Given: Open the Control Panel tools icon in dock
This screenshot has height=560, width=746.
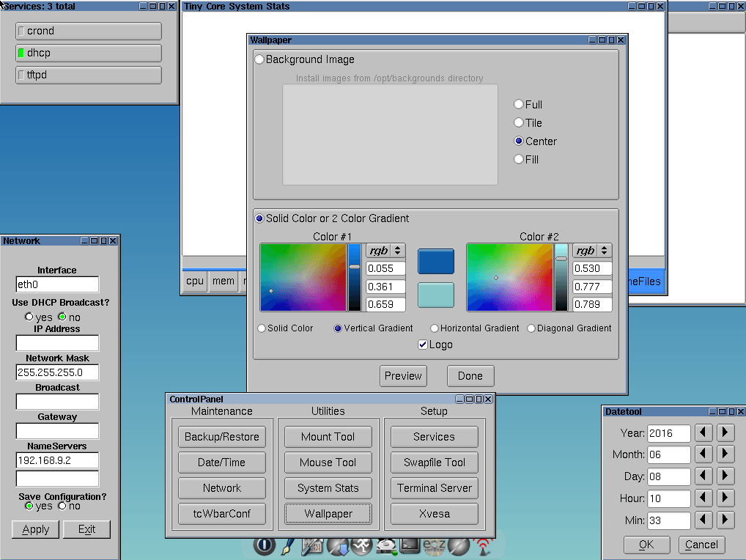Looking at the screenshot, I should [x=313, y=546].
